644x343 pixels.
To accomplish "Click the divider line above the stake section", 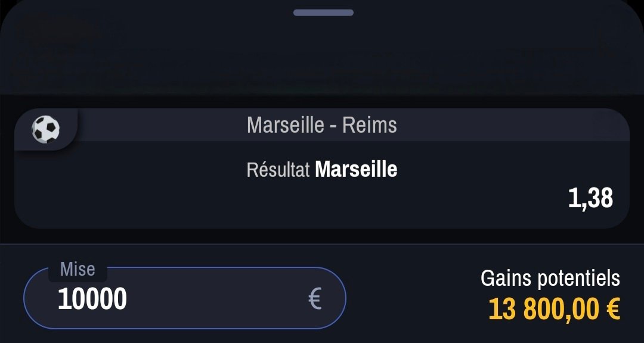I will [x=322, y=244].
